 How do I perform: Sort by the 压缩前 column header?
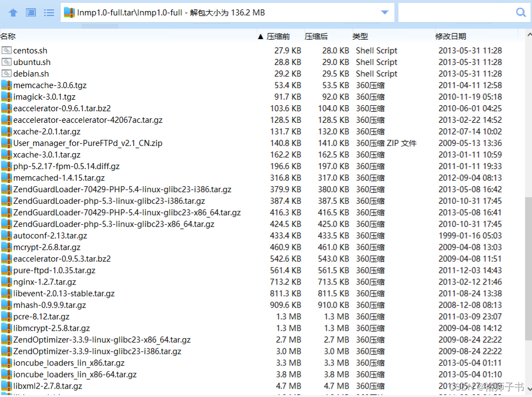(278, 36)
